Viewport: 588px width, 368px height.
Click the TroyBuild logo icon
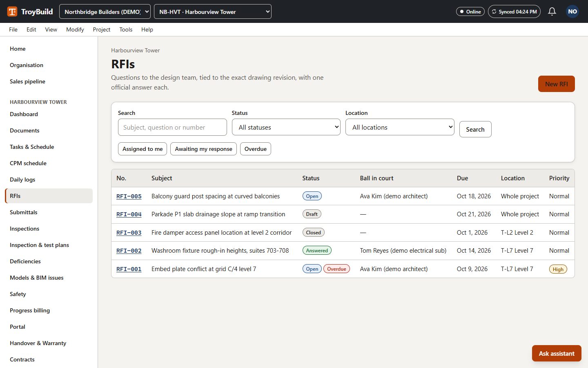(12, 11)
